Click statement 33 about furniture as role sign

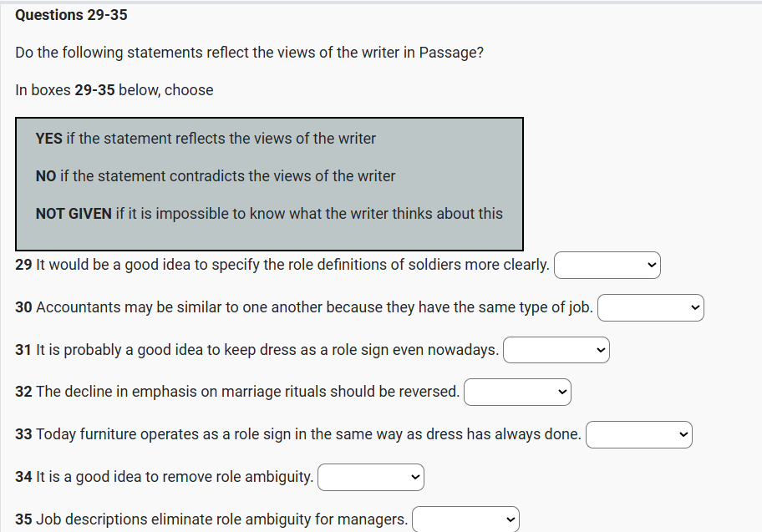(298, 434)
